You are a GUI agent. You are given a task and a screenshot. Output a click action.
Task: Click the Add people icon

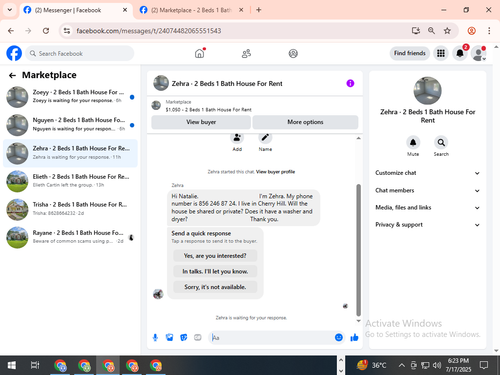click(x=237, y=138)
